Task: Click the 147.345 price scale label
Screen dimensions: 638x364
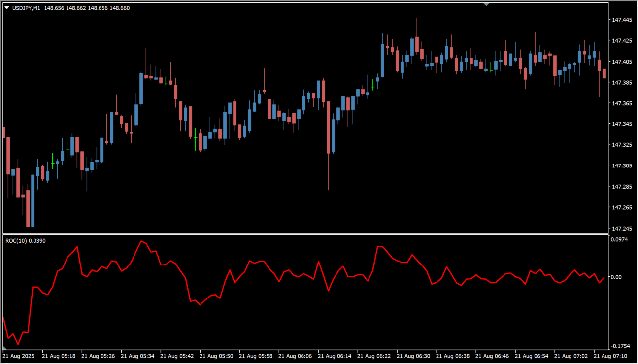Action: [x=622, y=124]
